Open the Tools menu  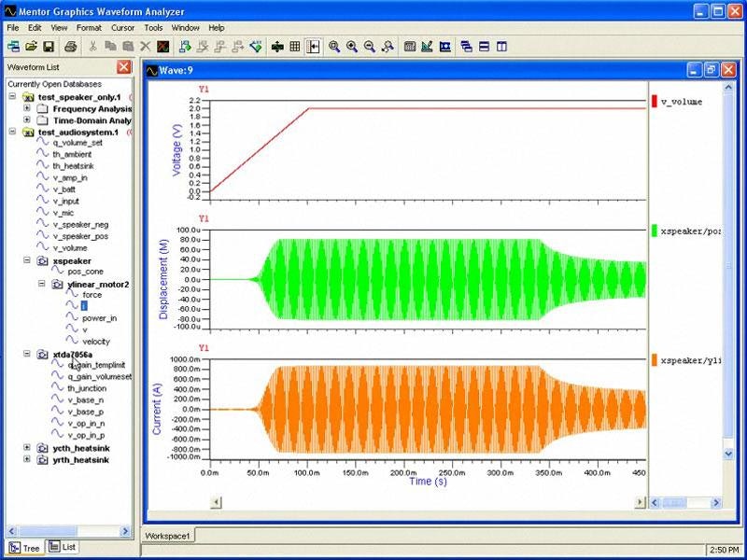coord(153,28)
